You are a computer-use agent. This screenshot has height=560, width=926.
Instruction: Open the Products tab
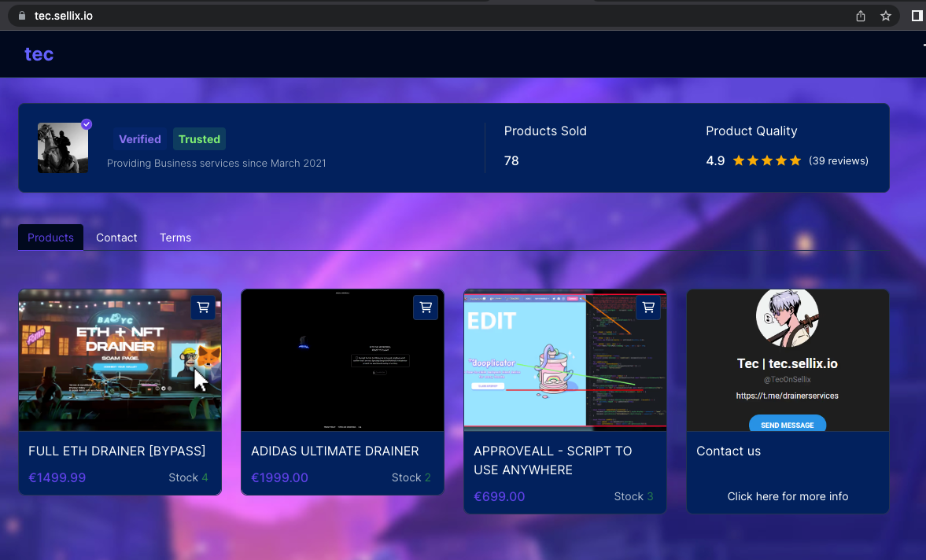point(51,238)
